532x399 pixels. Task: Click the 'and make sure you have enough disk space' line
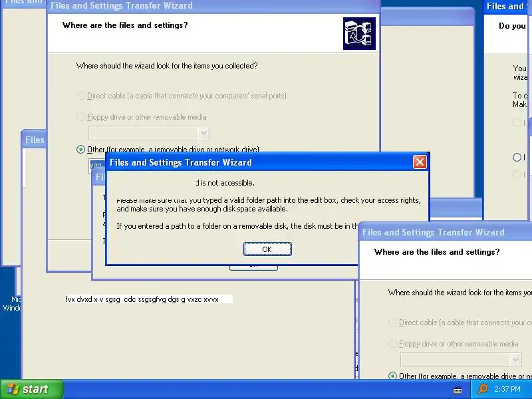[x=202, y=209]
